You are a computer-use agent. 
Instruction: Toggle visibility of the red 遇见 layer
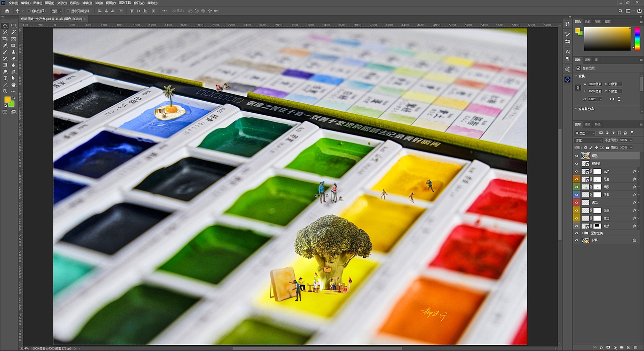[577, 202]
